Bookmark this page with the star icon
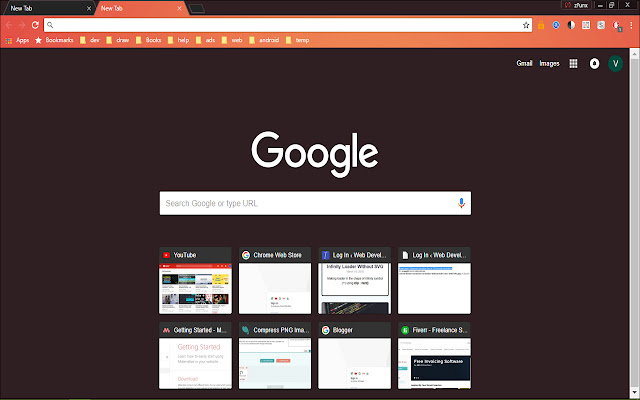This screenshot has width=640, height=400. (x=526, y=25)
